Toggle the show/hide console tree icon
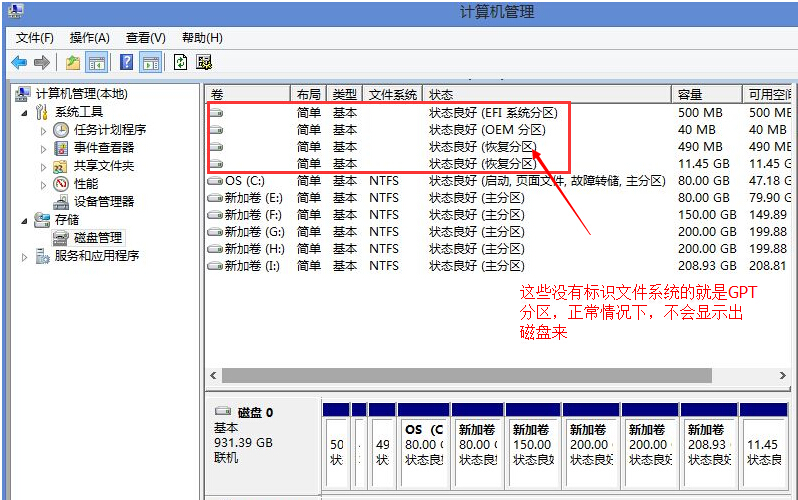This screenshot has height=500, width=798. tap(97, 62)
